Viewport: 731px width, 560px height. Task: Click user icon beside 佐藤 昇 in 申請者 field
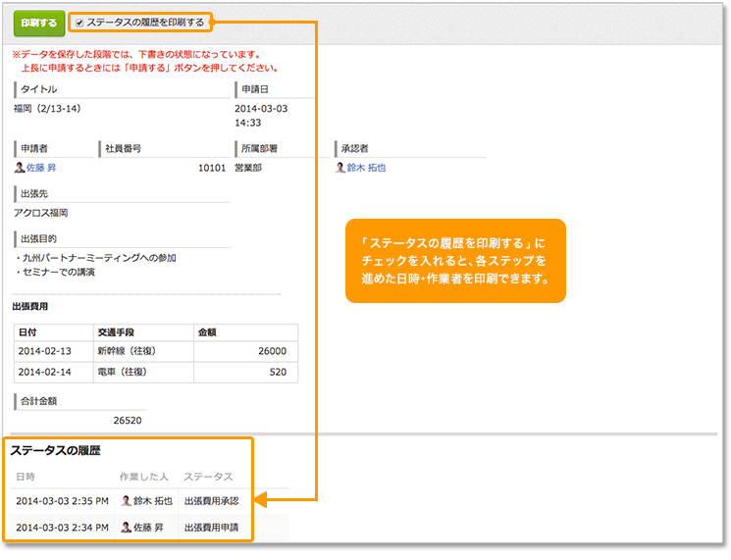20,168
